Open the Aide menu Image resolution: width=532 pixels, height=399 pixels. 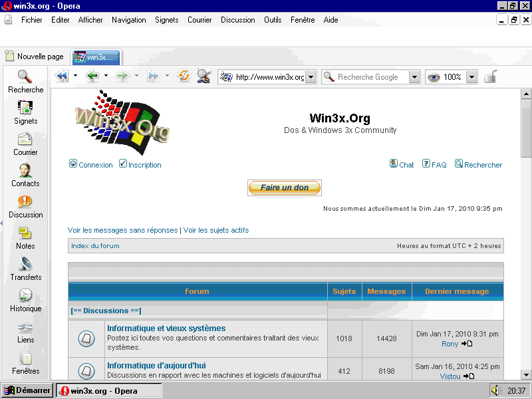tap(331, 20)
